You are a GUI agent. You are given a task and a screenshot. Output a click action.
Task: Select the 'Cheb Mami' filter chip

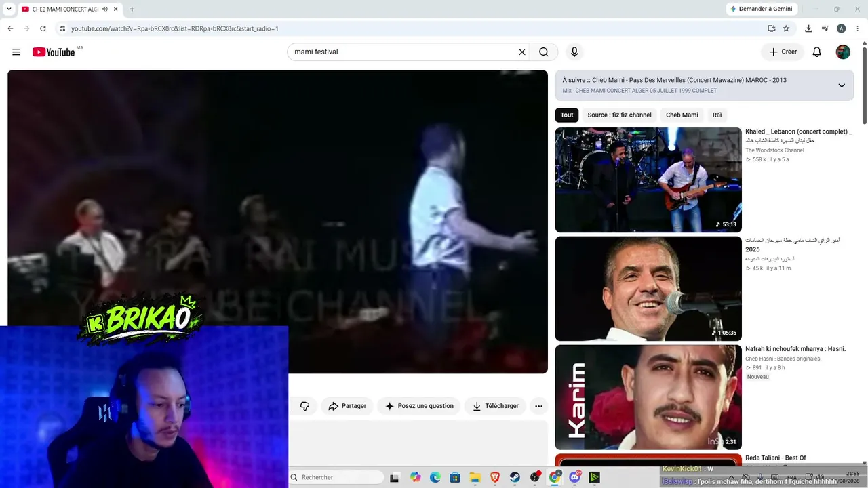click(682, 115)
